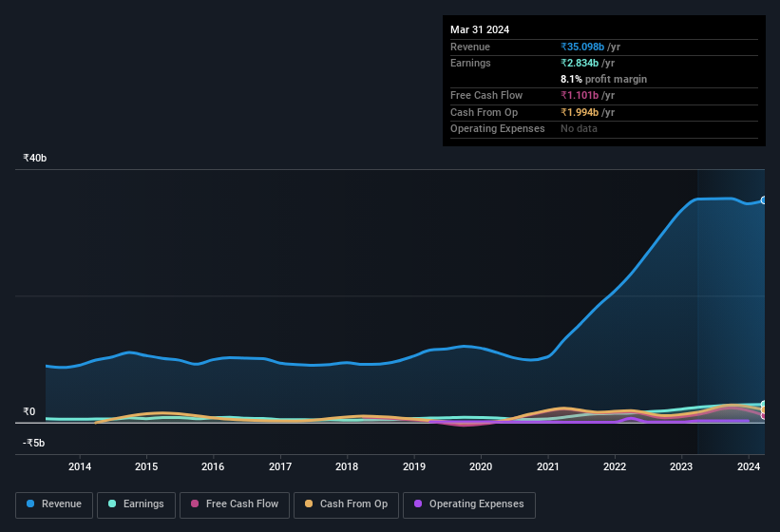Click the 2020 x-axis label
This screenshot has width=780, height=532.
(481, 466)
